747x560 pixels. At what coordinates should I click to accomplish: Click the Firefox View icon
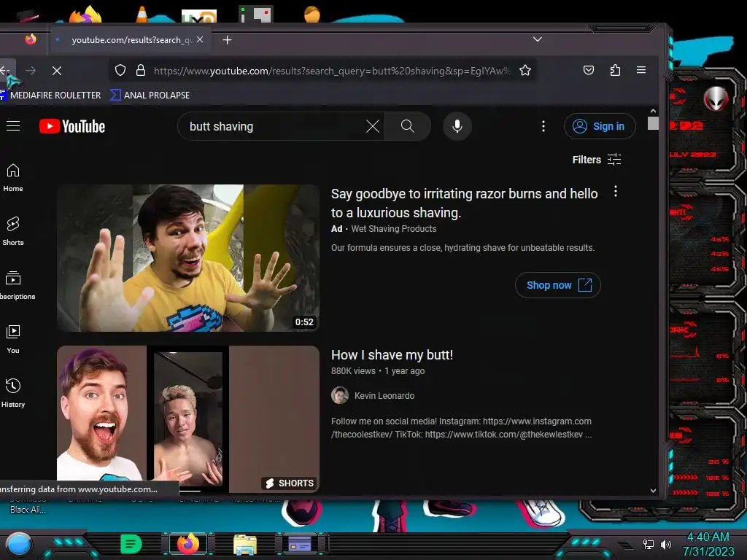tap(31, 39)
